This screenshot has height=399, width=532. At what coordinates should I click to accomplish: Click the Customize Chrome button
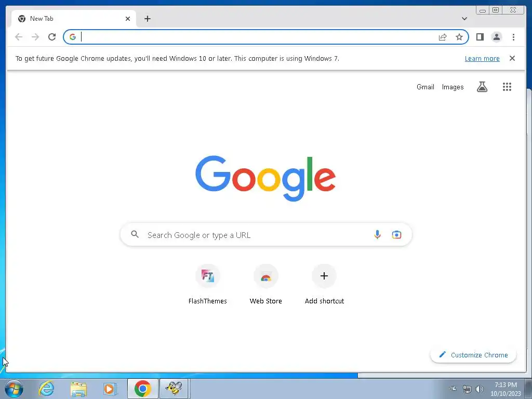click(x=473, y=355)
